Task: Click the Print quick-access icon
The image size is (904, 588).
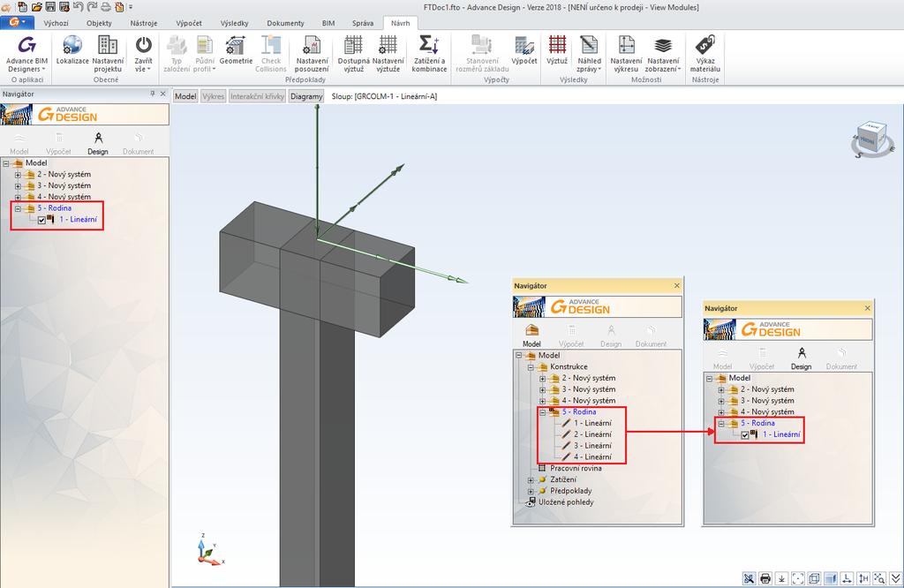Action: point(106,7)
